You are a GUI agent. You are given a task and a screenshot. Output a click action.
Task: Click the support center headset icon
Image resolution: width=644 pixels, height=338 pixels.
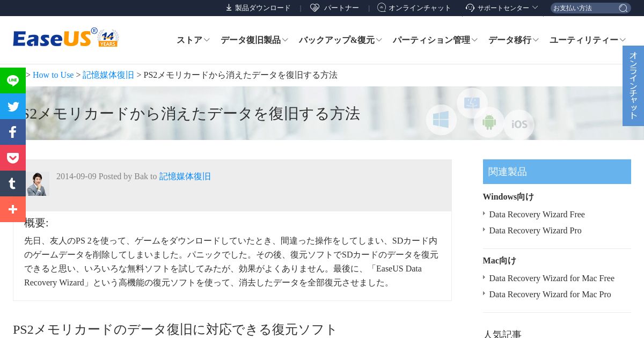[470, 8]
